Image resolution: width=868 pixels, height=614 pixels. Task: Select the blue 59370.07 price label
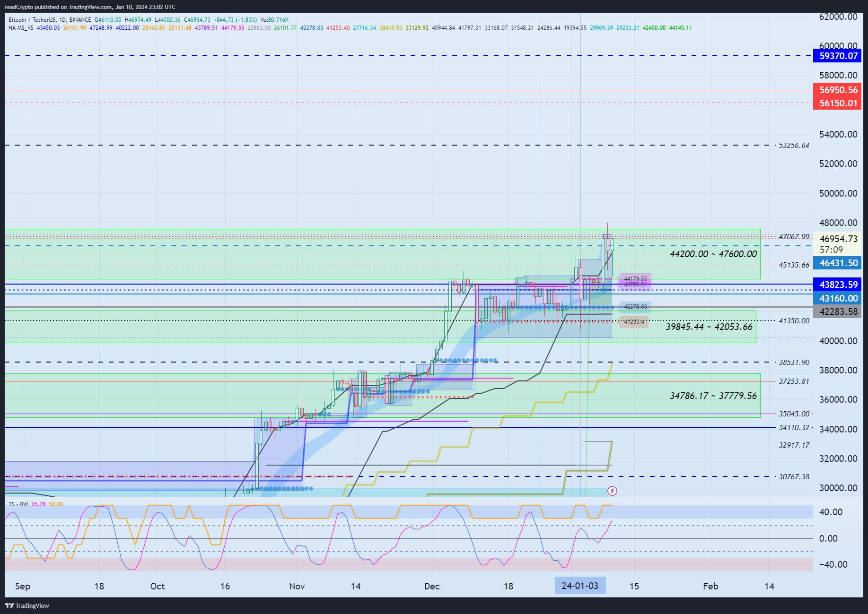pyautogui.click(x=838, y=56)
